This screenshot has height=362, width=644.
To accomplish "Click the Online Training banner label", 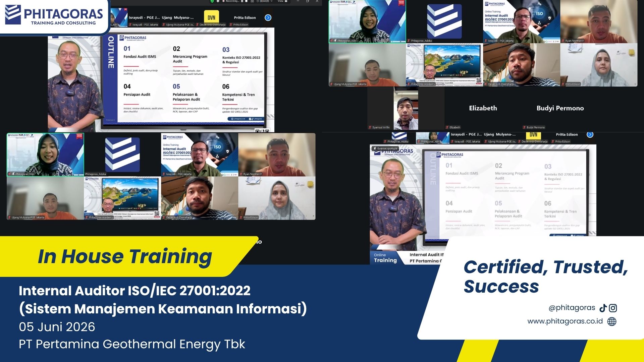I will point(385,258).
